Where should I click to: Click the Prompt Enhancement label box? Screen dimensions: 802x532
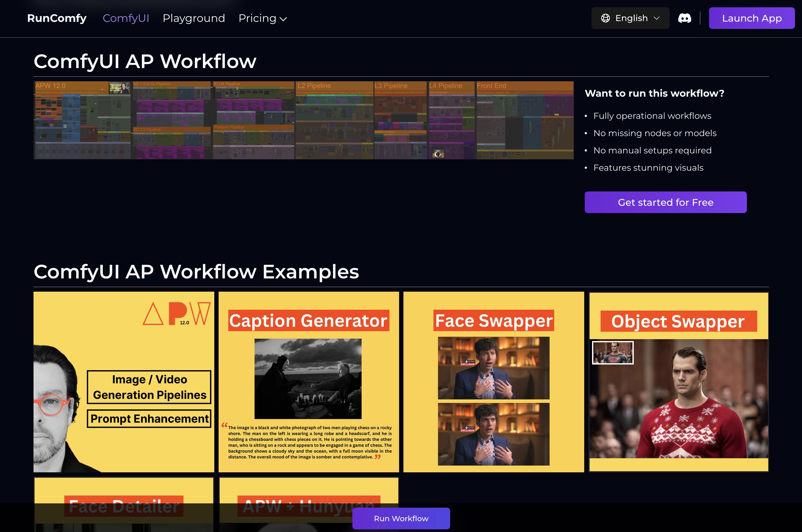click(x=149, y=419)
